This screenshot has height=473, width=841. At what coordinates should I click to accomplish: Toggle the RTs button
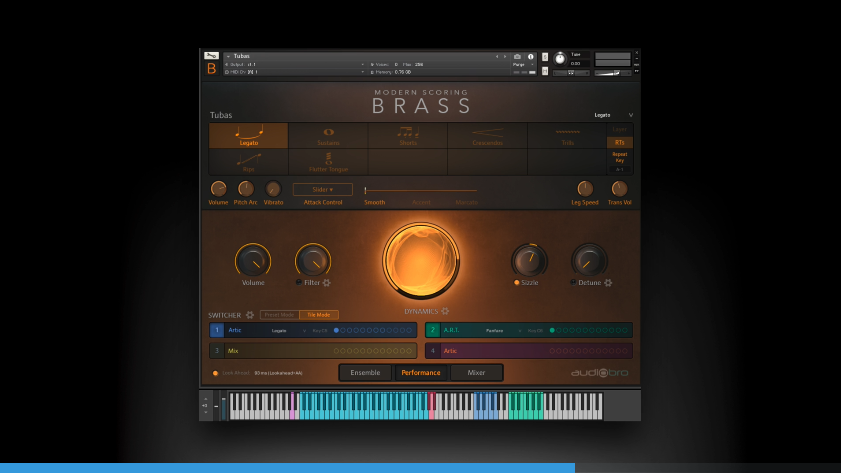tap(619, 142)
